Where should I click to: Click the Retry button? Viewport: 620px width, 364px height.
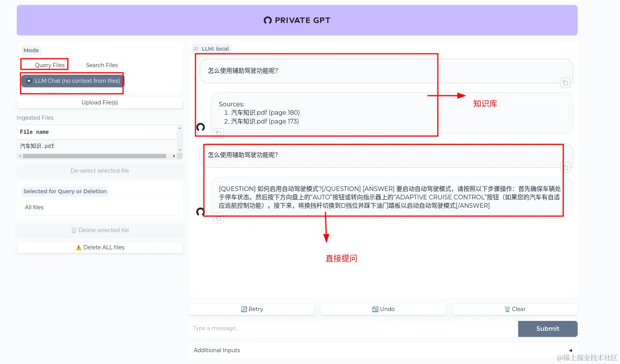tap(252, 309)
